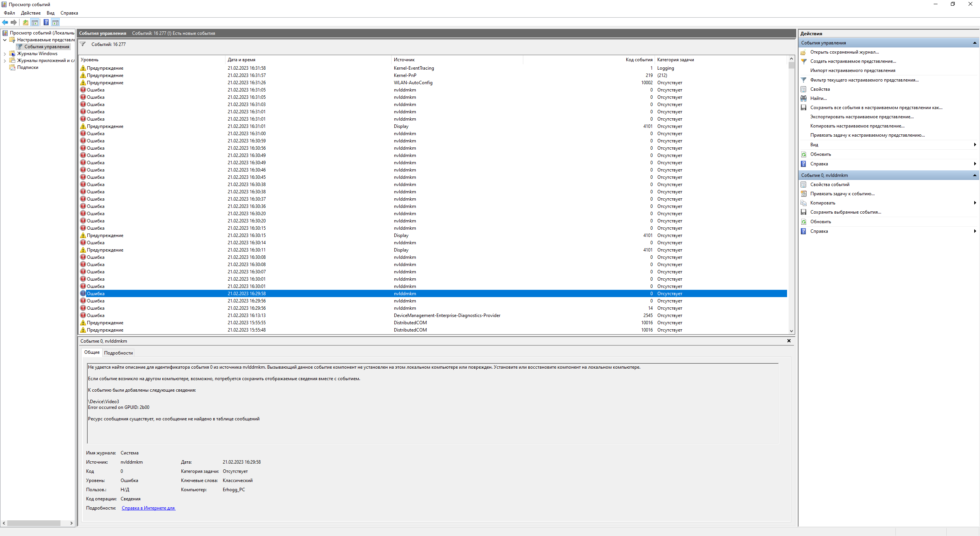Screen dimensions: 980x536
Task: Collapse Настраиваемые представления tree node
Action: pyautogui.click(x=5, y=40)
